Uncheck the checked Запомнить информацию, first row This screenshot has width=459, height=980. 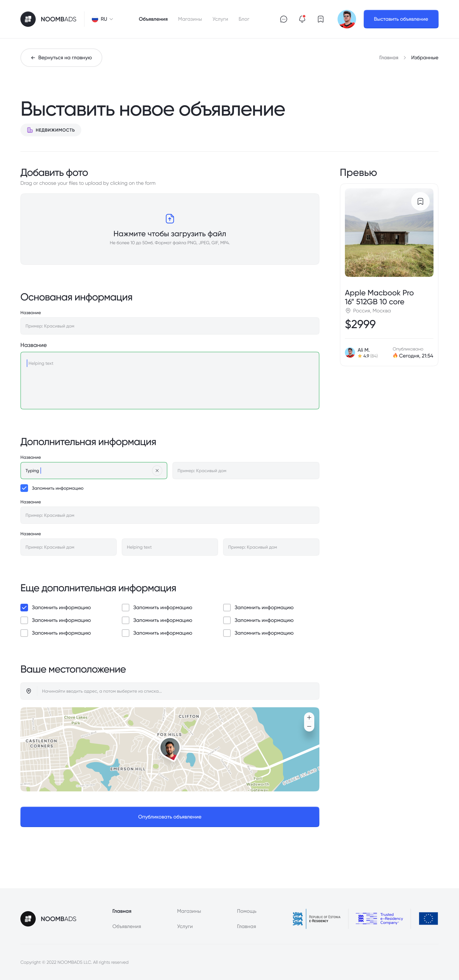pos(24,608)
